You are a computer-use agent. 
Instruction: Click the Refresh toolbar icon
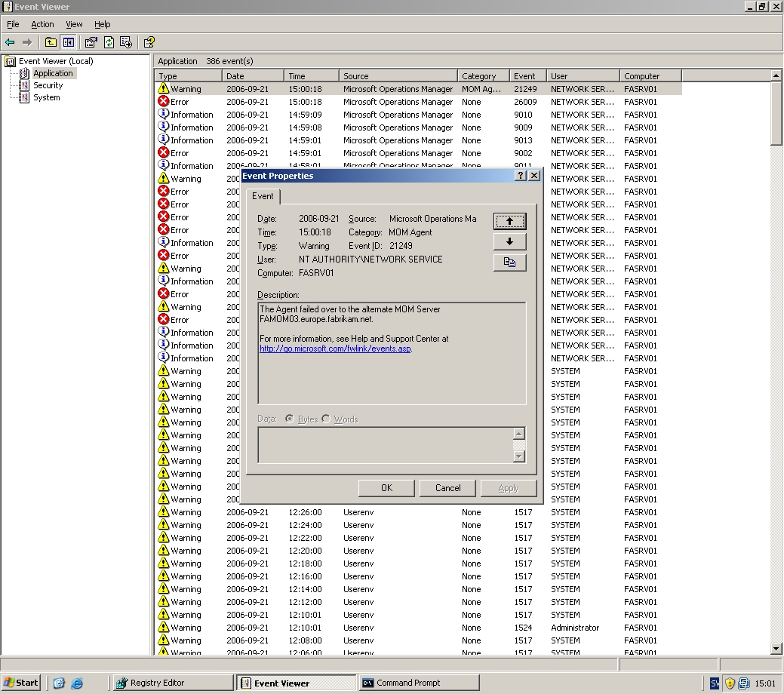coord(109,42)
